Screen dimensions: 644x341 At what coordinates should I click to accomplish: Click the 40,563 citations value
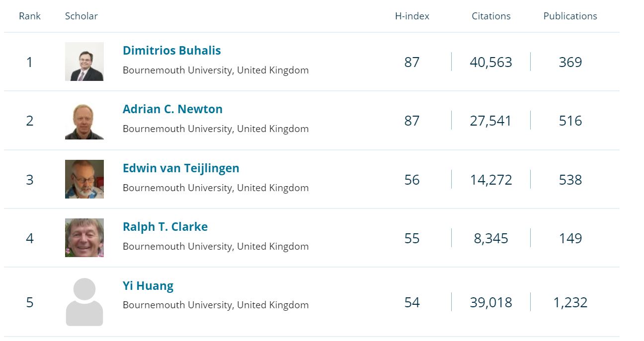(491, 62)
